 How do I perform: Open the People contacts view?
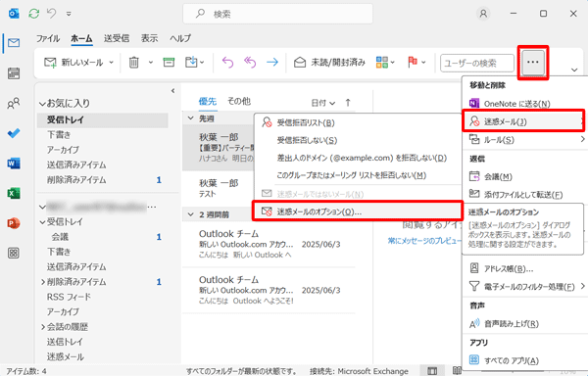(x=14, y=103)
